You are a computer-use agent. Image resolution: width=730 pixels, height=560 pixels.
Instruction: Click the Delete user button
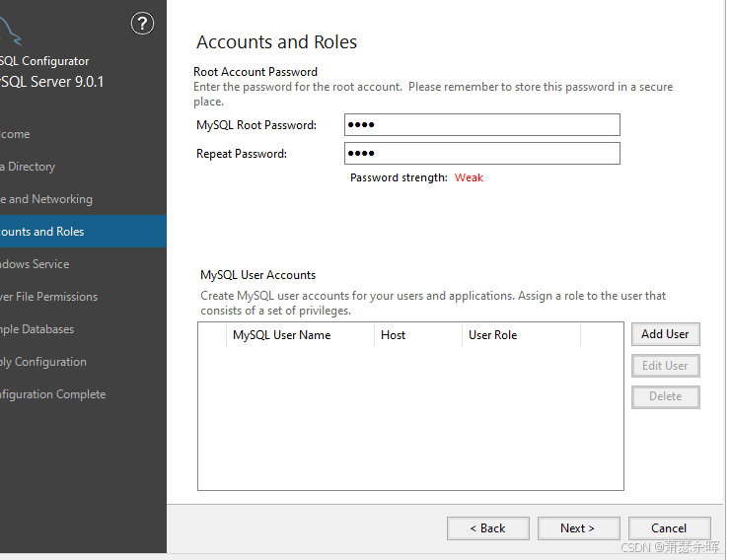665,396
